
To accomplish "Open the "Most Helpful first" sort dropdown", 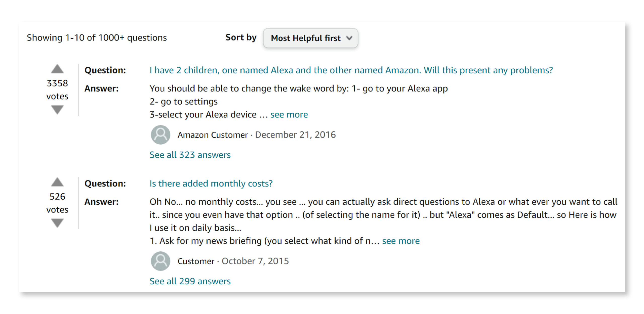I will [x=310, y=38].
